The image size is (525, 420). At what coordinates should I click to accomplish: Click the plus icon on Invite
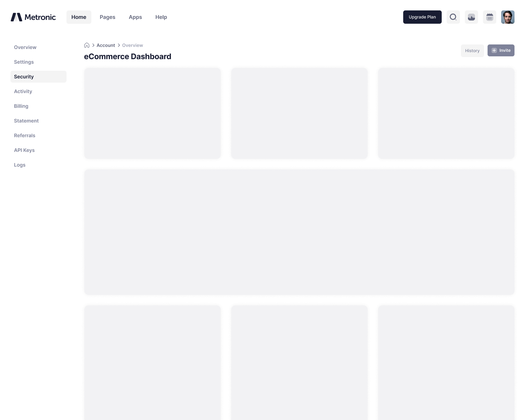coord(494,50)
